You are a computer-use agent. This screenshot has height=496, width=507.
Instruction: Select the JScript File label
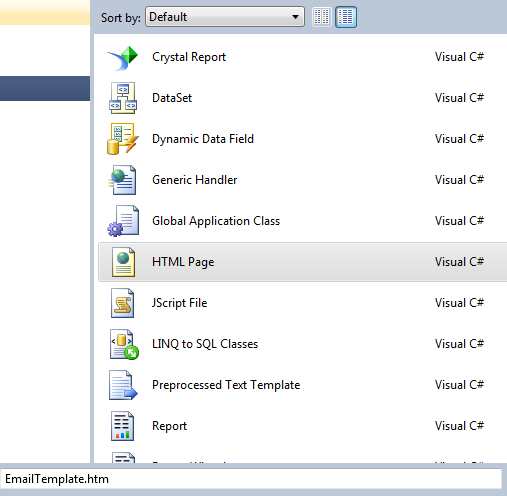[x=179, y=303]
